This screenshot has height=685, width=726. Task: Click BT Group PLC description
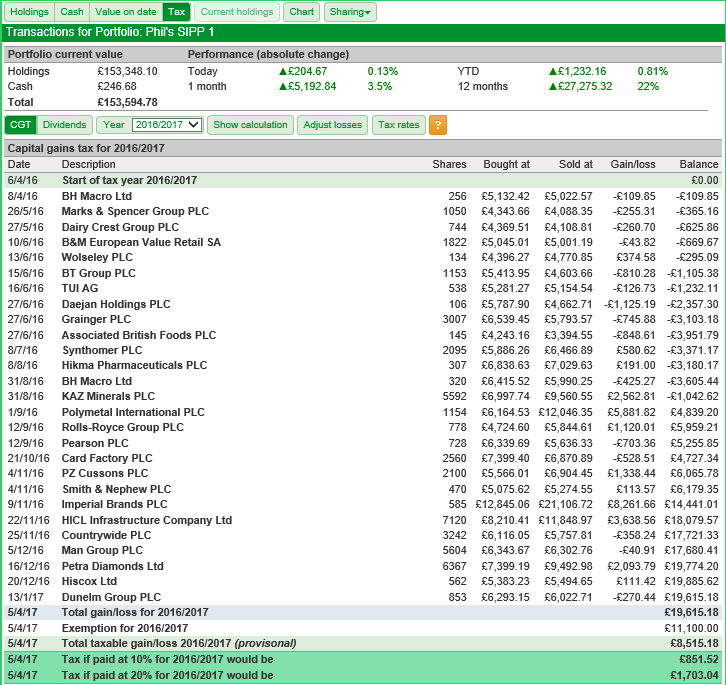99,273
